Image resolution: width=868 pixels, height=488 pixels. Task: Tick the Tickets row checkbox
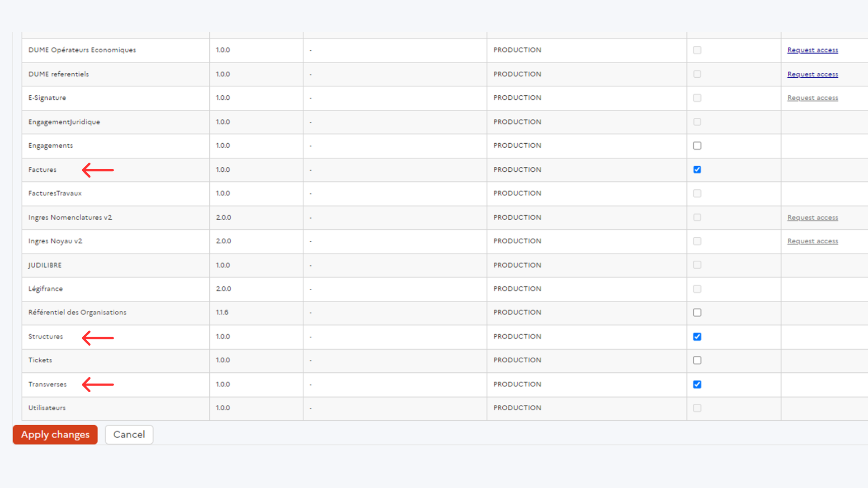pos(697,360)
